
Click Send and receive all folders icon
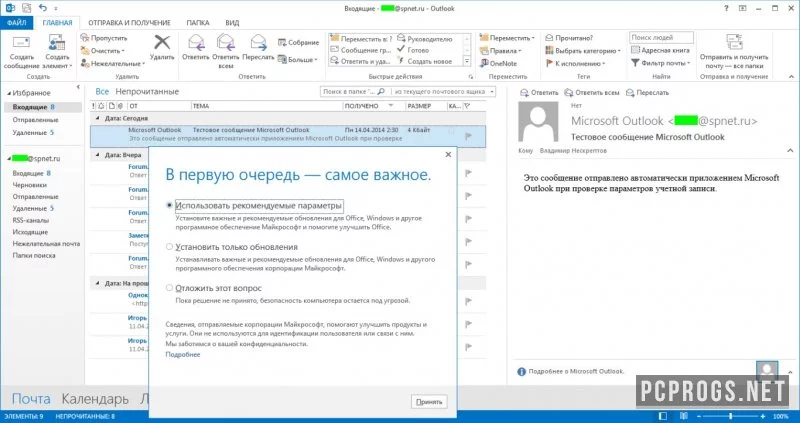coord(734,43)
